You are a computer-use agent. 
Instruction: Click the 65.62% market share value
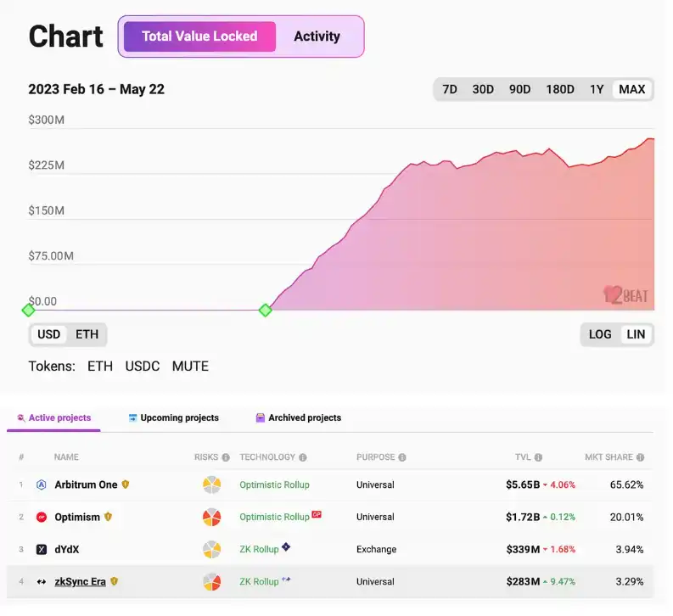[626, 484]
